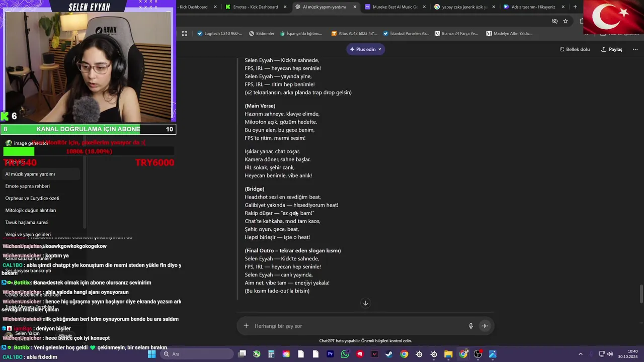The image size is (644, 362).
Task: Open Vergi ve yayın gelirleri chat
Action: pyautogui.click(x=40, y=234)
